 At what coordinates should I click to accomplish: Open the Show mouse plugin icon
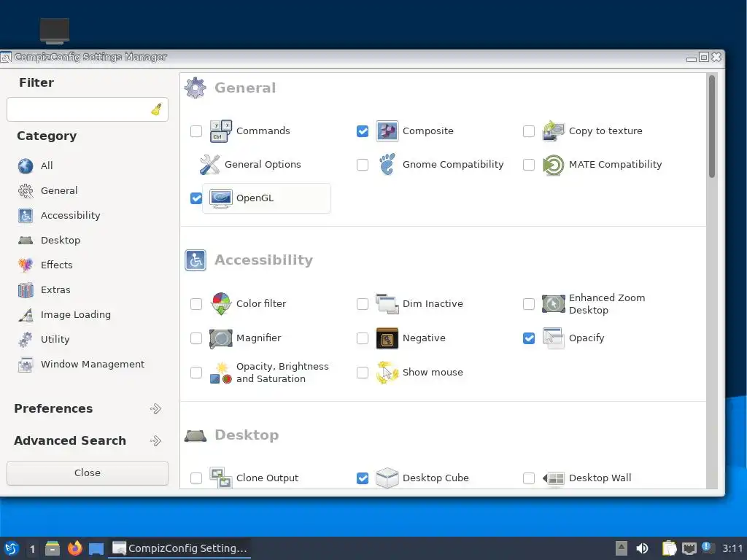(x=387, y=373)
